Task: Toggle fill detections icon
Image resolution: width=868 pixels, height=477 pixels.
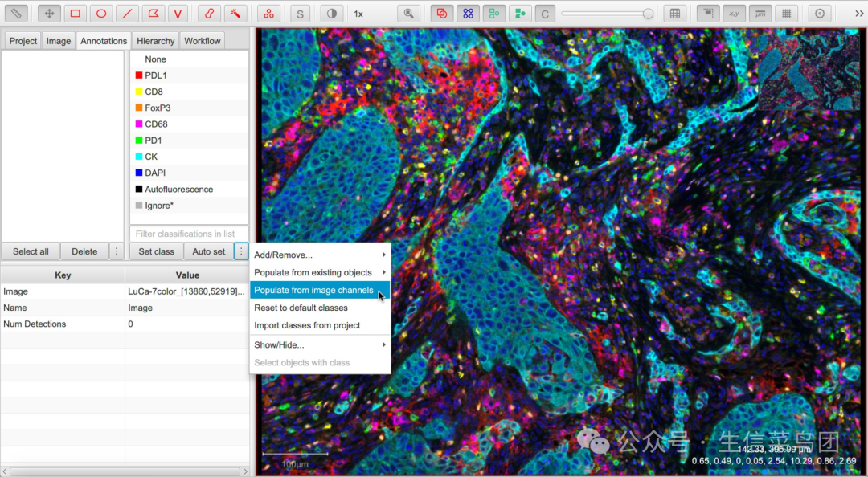Action: (520, 14)
